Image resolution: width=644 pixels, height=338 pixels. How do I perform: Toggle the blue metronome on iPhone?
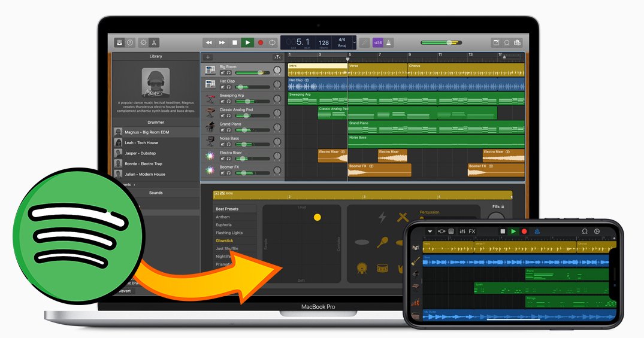pyautogui.click(x=537, y=232)
